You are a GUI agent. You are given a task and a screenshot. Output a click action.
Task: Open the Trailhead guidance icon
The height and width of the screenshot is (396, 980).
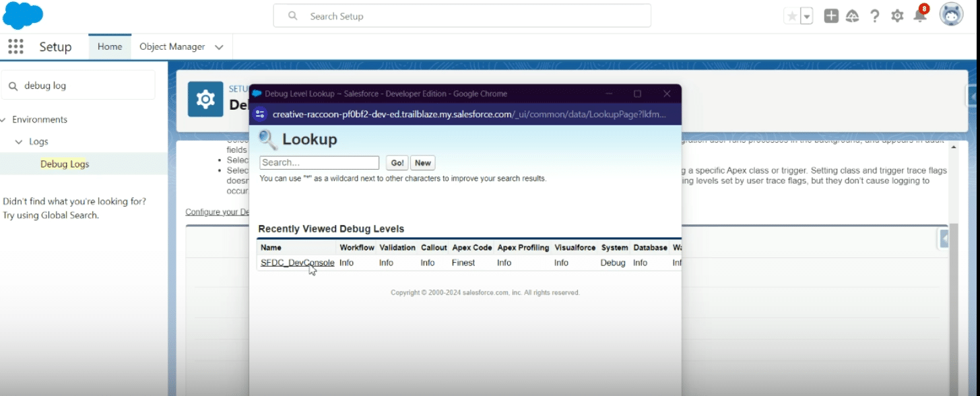(853, 16)
